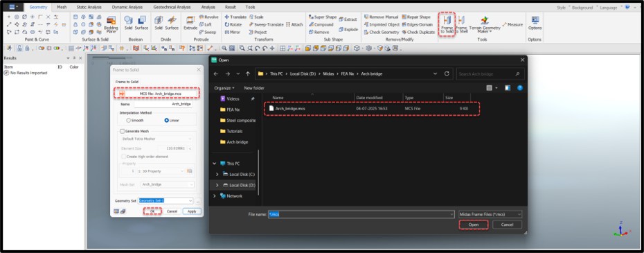The width and height of the screenshot is (644, 253).
Task: Open the Bedding Plane tool
Action: 111,24
